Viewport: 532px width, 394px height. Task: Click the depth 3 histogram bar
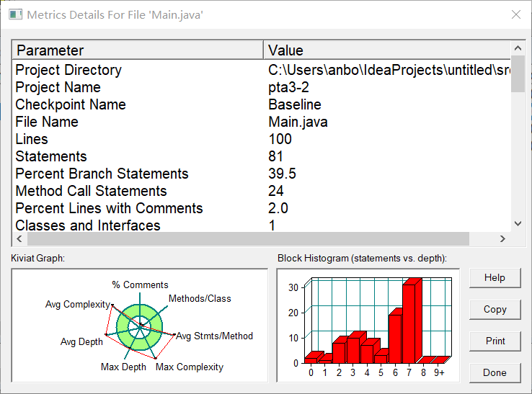tap(353, 350)
